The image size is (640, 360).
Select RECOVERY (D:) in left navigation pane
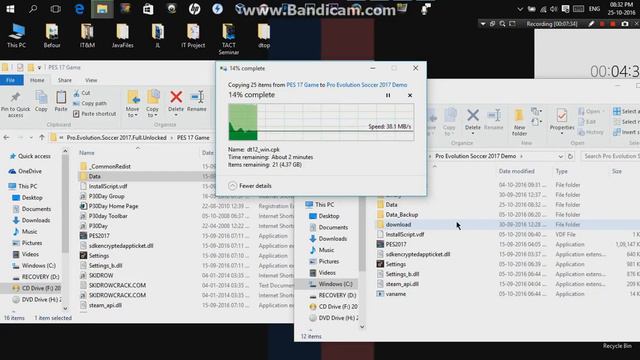36,277
